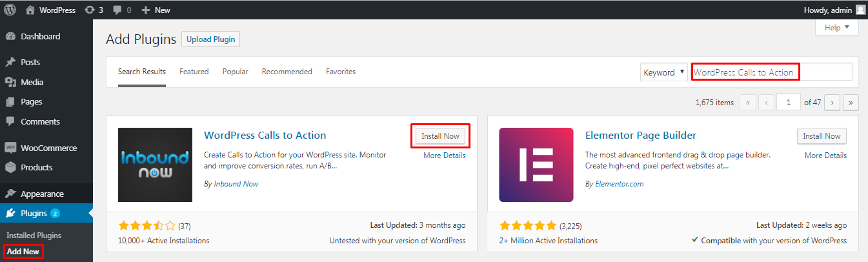Install Elementor Page Builder plugin
868x262 pixels.
pyautogui.click(x=822, y=136)
